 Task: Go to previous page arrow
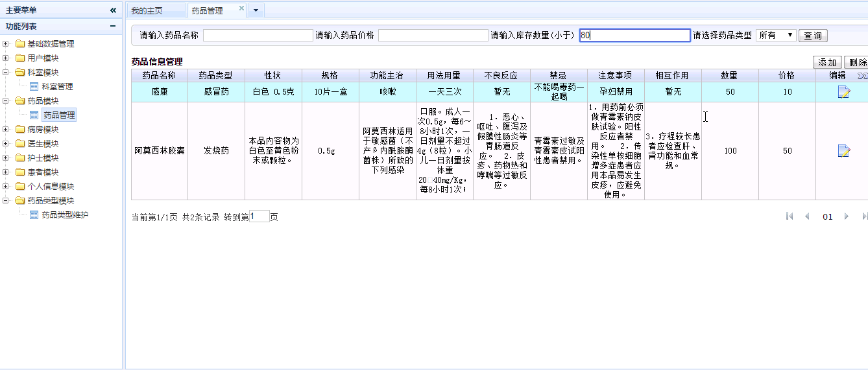tap(807, 216)
